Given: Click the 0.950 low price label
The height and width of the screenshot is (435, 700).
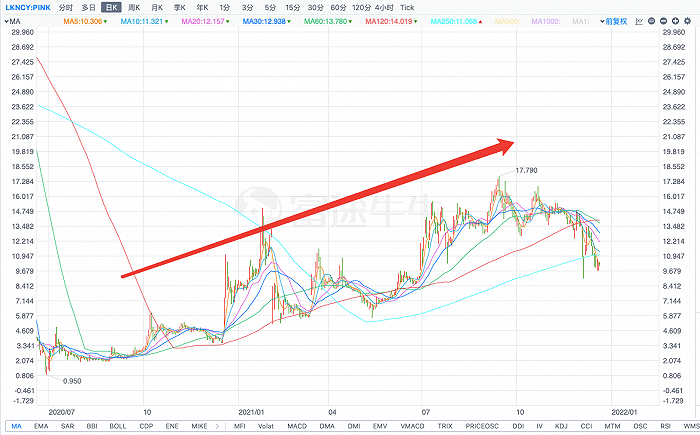Looking at the screenshot, I should [x=72, y=381].
